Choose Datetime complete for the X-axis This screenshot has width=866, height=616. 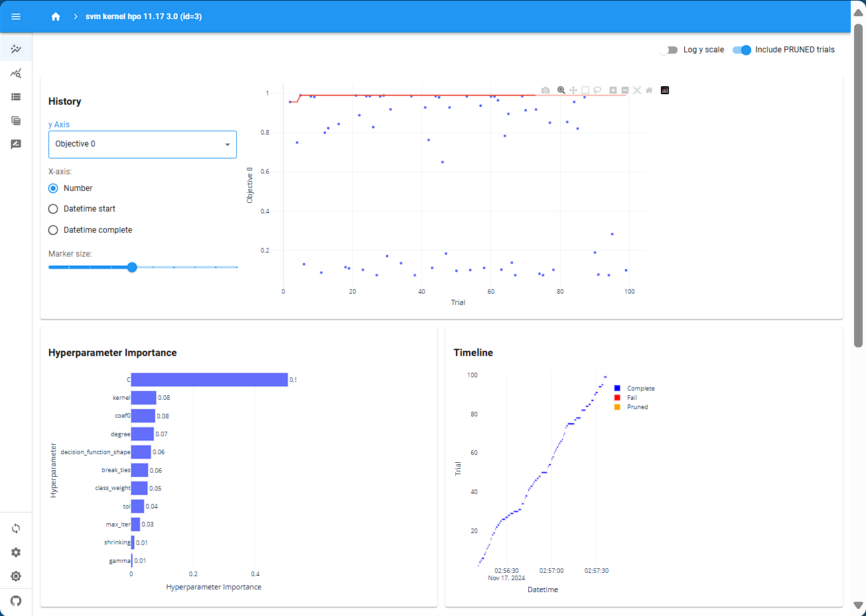[53, 230]
